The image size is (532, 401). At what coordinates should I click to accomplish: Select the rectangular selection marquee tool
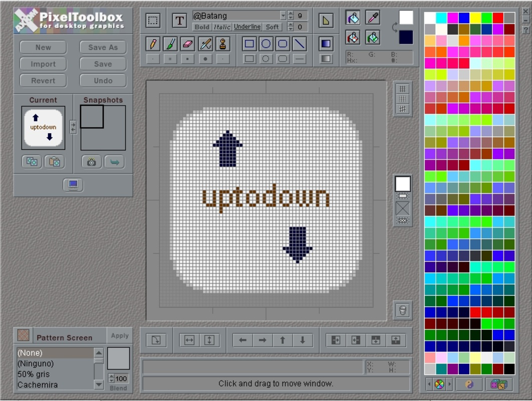tap(153, 21)
